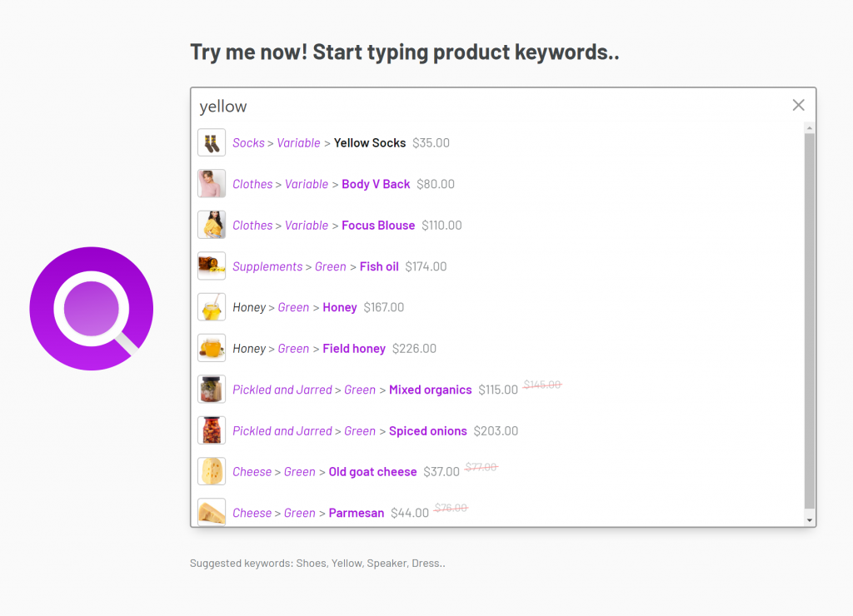Viewport: 853px width, 616px height.
Task: Click the Cheese category beside Old goat cheese
Action: click(252, 472)
